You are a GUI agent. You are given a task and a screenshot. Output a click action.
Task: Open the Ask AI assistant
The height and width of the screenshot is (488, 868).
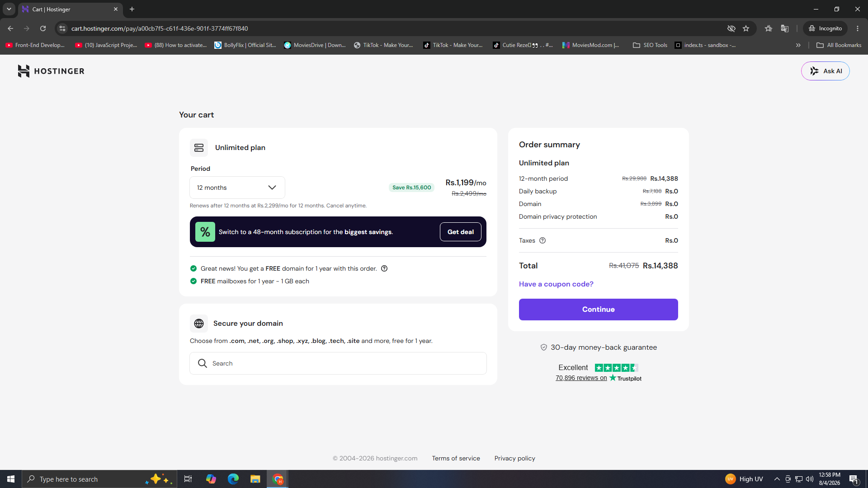click(825, 71)
